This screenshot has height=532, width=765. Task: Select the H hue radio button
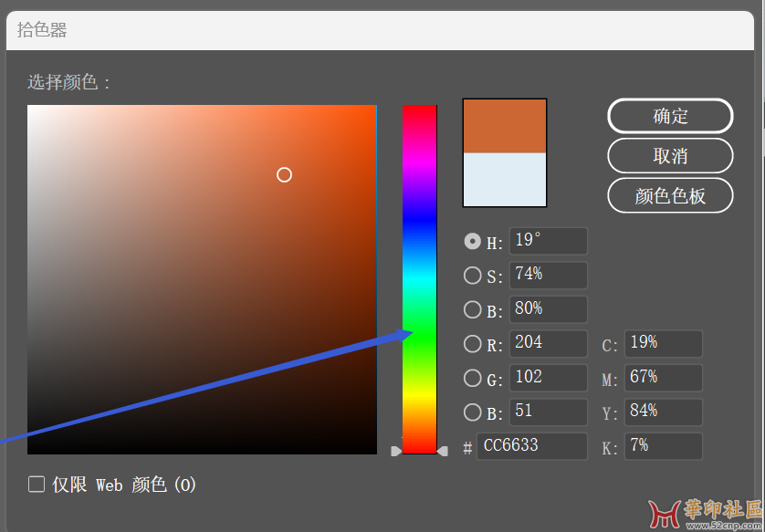(472, 242)
